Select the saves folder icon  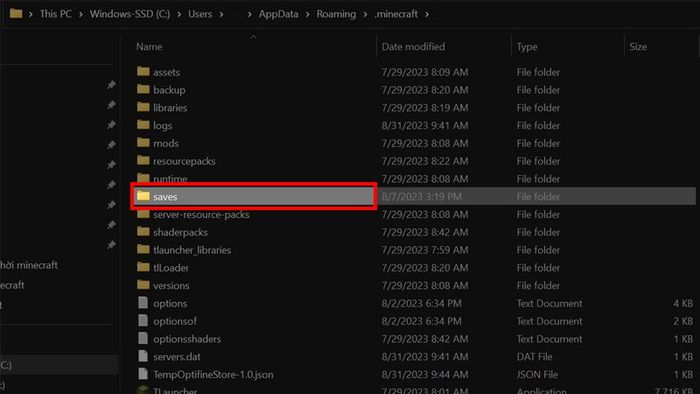[143, 196]
